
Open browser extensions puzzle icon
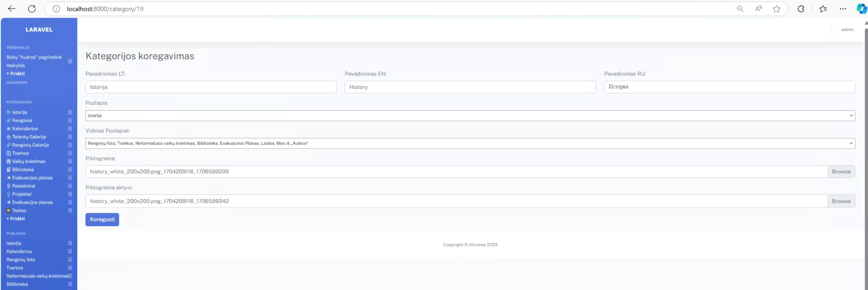click(x=801, y=9)
